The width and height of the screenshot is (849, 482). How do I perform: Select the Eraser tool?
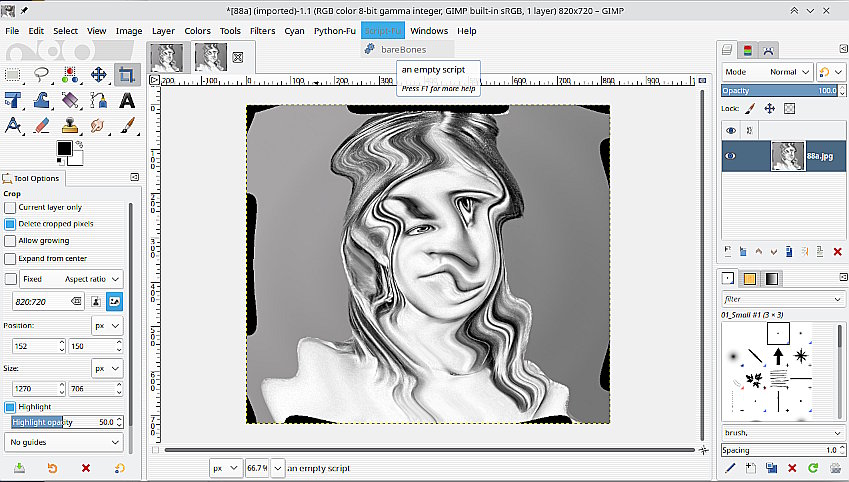[x=42, y=126]
